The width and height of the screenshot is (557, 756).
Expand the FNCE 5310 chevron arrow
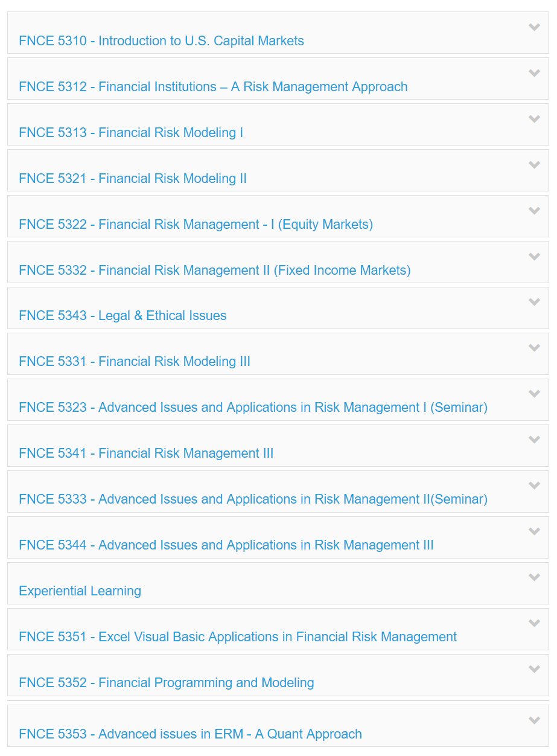click(534, 27)
